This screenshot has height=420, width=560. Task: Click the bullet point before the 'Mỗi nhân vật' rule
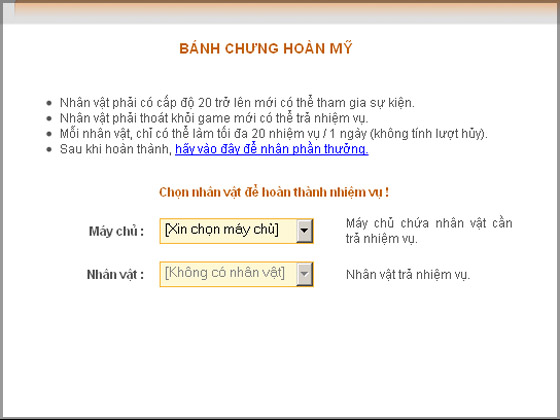click(x=49, y=134)
